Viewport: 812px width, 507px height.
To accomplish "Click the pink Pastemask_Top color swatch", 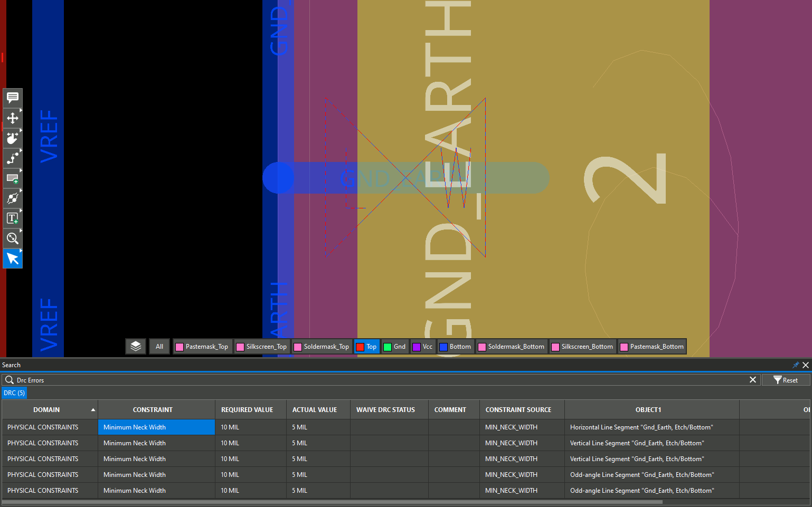I will point(180,347).
